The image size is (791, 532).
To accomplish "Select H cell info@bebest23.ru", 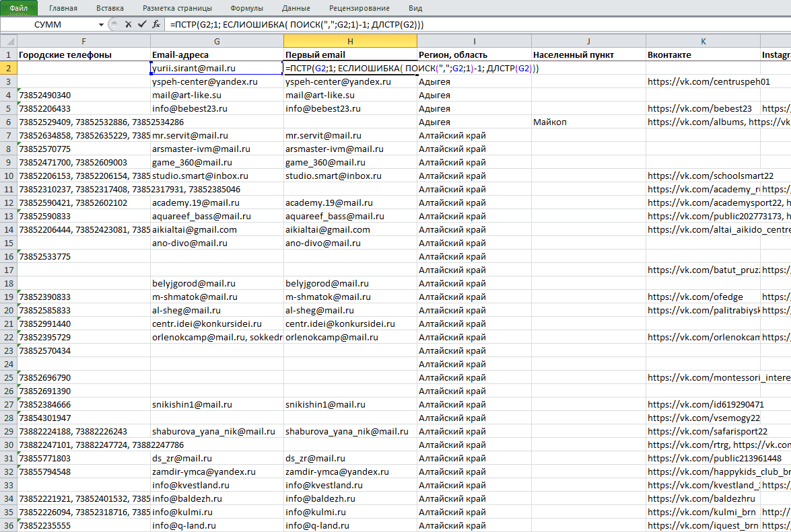I will tap(350, 108).
